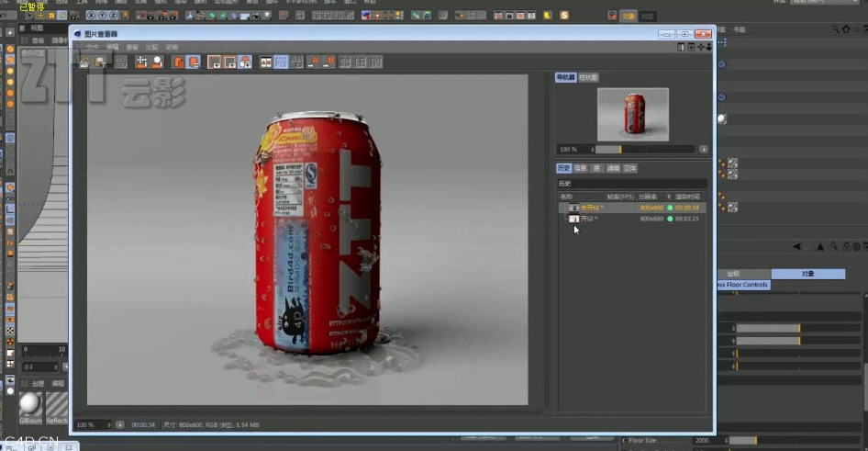Click the first slider below Floor Controls

(x=797, y=329)
